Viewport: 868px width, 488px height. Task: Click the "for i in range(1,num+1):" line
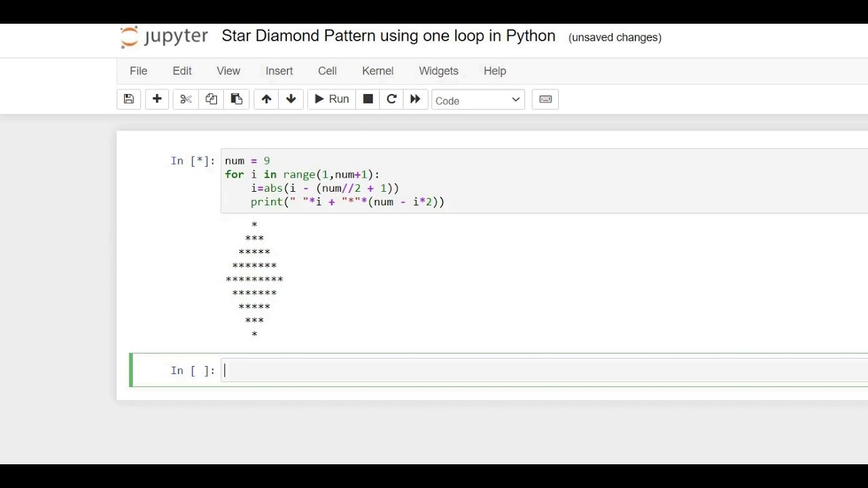pyautogui.click(x=302, y=174)
